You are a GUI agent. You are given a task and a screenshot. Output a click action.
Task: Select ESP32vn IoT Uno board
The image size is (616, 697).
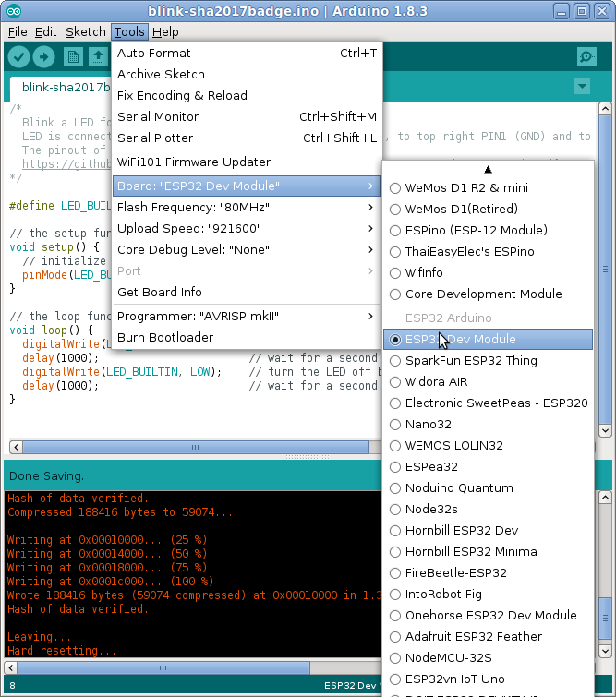pos(488,679)
